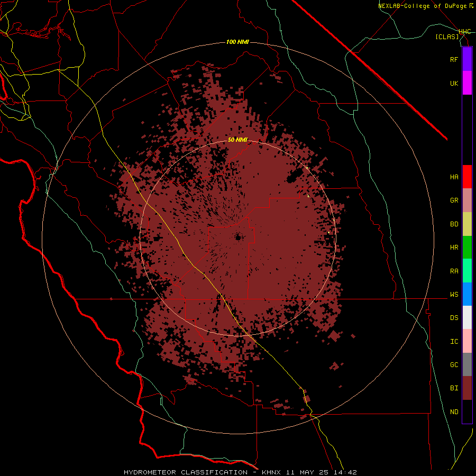
Task: Select the BD yellow legend swatch
Action: coord(467,224)
